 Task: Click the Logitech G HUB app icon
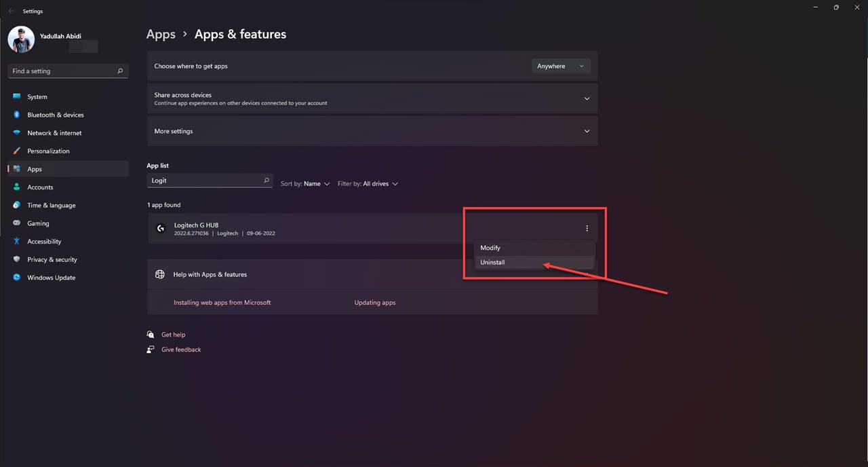point(161,229)
